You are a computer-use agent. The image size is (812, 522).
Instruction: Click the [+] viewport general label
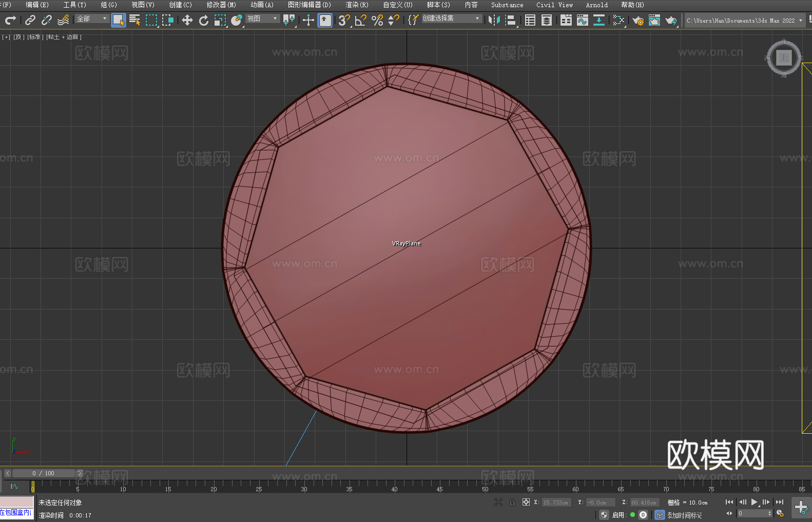coord(6,37)
